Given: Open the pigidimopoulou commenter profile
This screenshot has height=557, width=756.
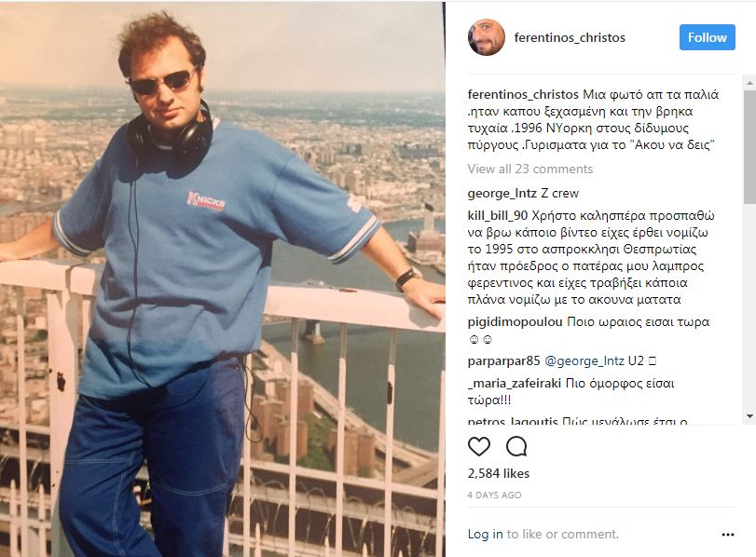Looking at the screenshot, I should coord(515,321).
